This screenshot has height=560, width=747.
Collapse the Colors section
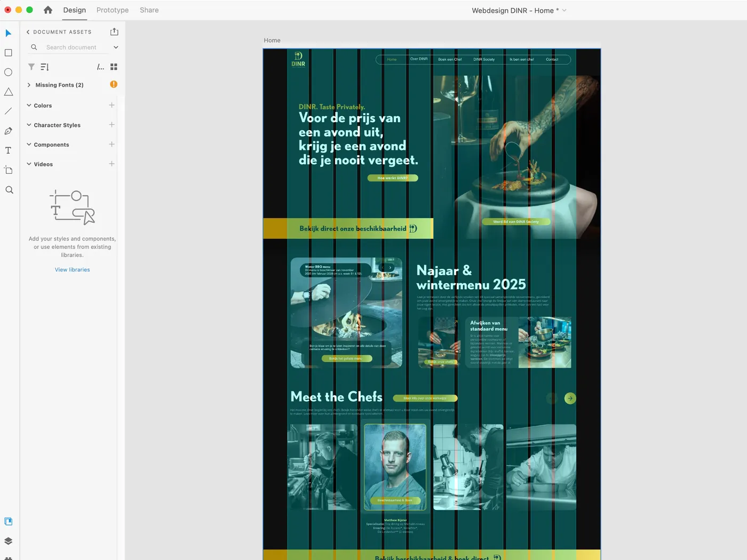point(29,105)
